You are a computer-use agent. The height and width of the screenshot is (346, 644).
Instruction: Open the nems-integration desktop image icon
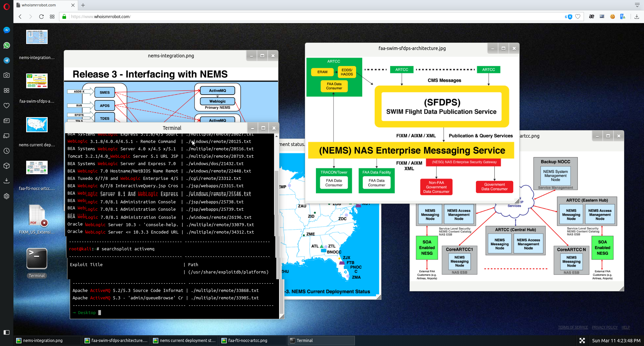tap(37, 37)
